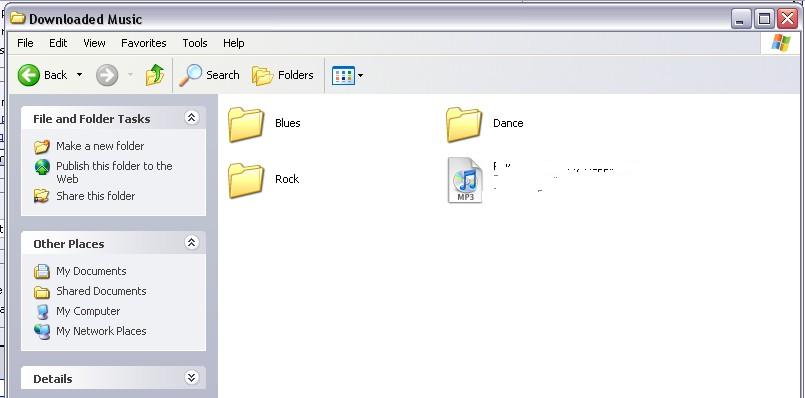Click the green Back arrow icon
Viewport: 805px width, 398px height.
(x=28, y=75)
